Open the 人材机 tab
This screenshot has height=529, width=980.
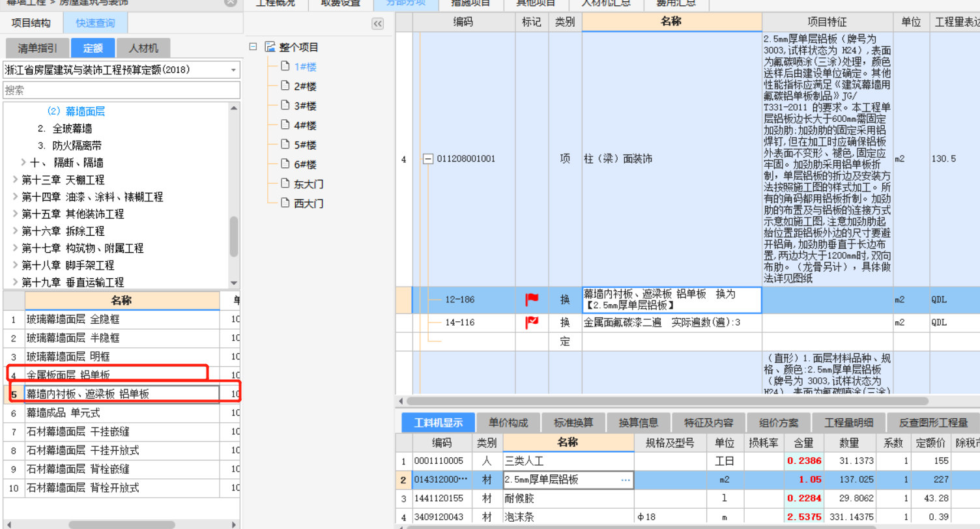point(143,48)
